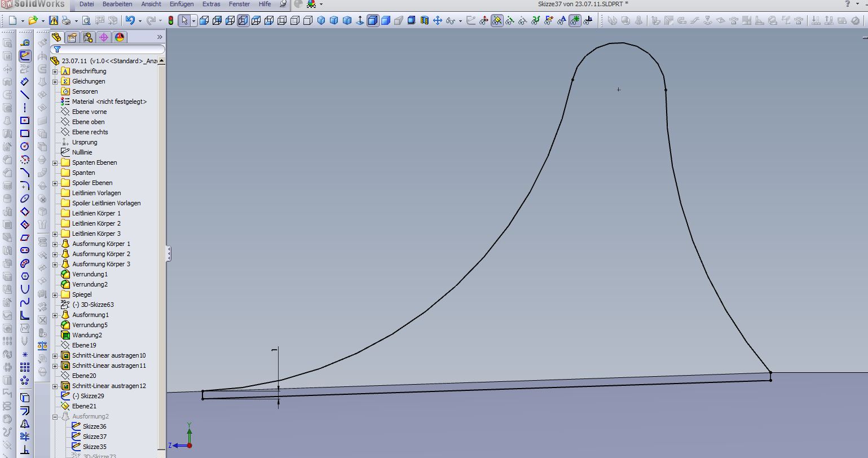
Task: Select the Line sketch tool
Action: coord(25,95)
